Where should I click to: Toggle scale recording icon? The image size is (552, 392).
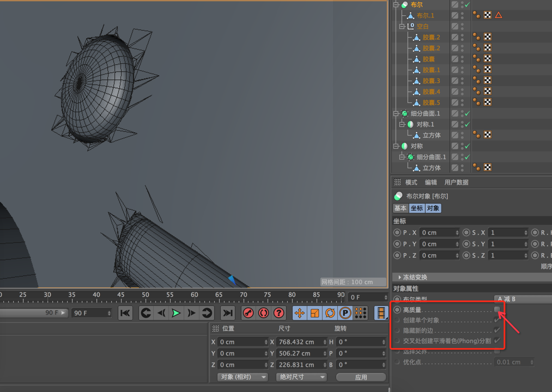point(315,313)
